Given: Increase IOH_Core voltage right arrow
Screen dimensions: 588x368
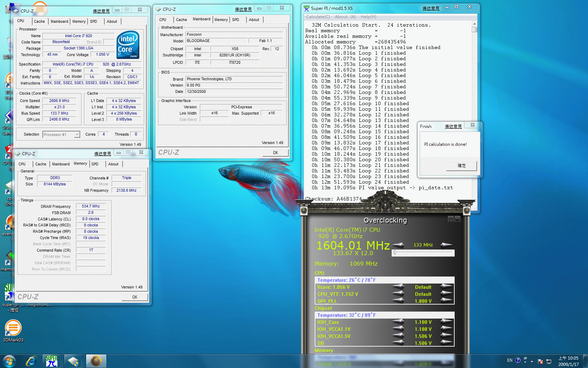Looking at the screenshot, I should tap(446, 322).
